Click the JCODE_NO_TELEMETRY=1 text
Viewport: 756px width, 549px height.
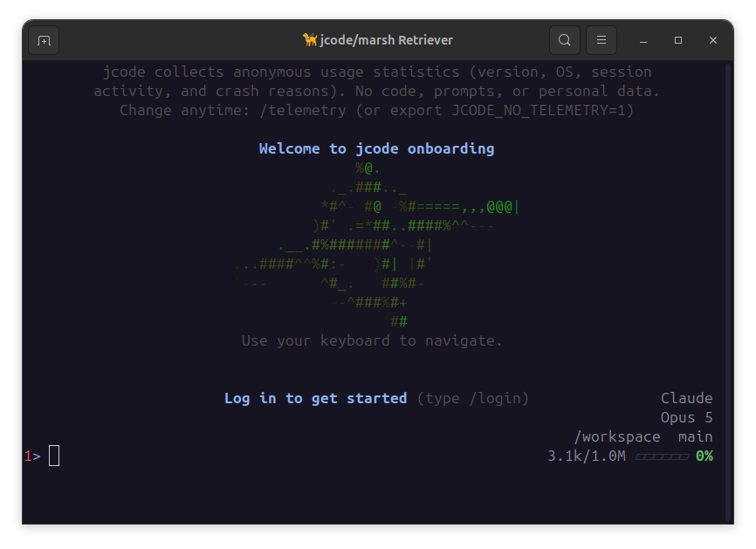(x=538, y=110)
